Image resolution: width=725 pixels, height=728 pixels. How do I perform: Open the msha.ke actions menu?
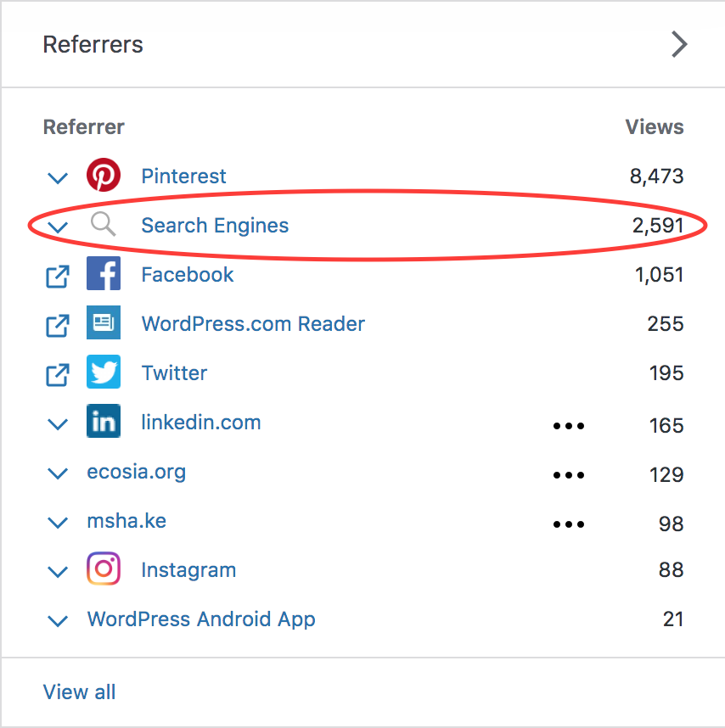pyautogui.click(x=568, y=524)
